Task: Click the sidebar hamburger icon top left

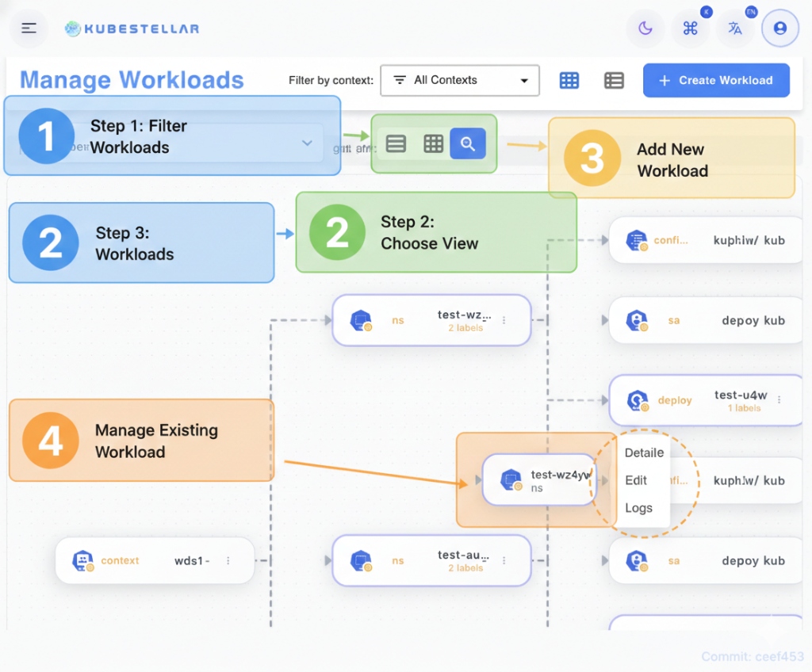Action: tap(29, 28)
